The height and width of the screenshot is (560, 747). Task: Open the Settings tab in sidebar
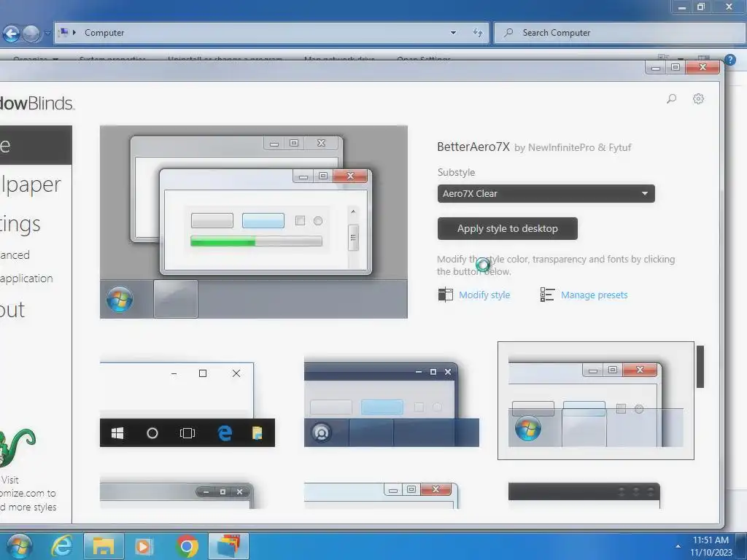pos(20,224)
